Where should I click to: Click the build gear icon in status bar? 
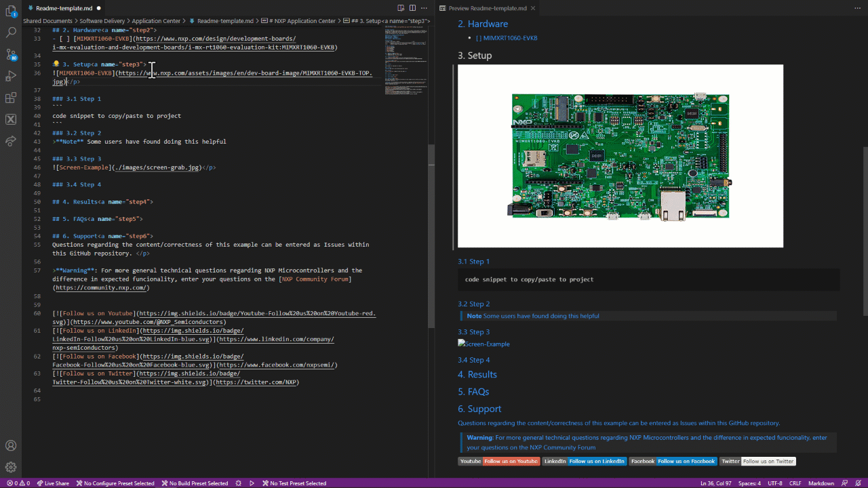point(238,483)
